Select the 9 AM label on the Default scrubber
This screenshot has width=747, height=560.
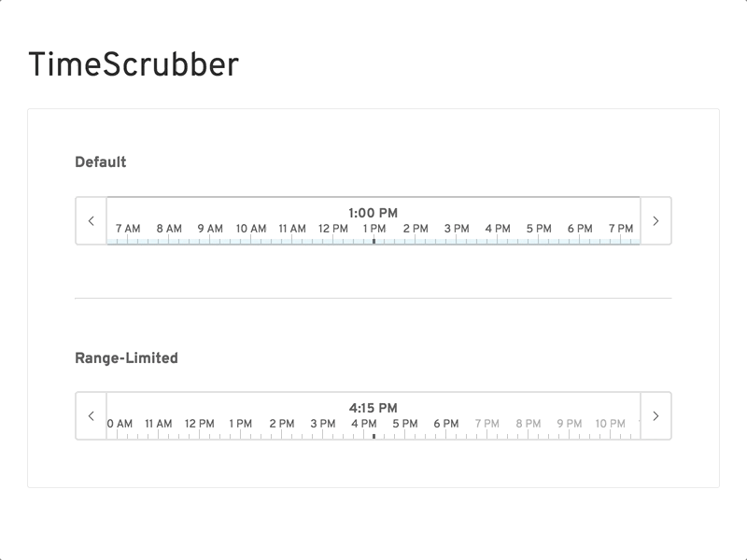pyautogui.click(x=210, y=226)
